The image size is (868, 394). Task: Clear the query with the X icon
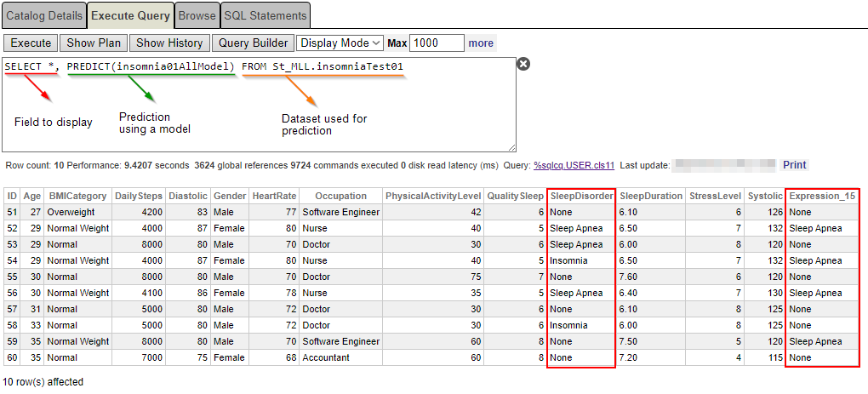pos(524,64)
